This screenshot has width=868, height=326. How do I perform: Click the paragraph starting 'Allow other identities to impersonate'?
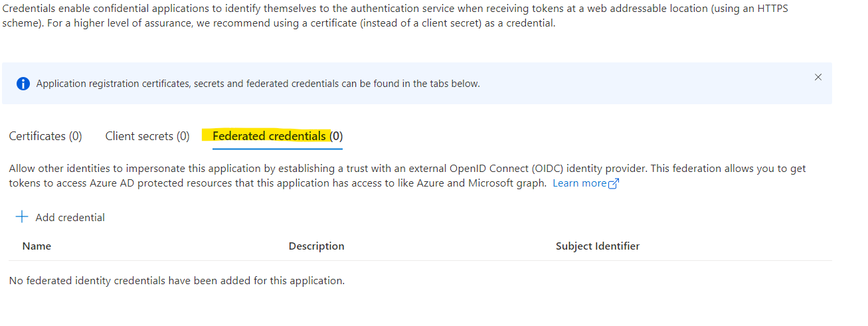407,176
